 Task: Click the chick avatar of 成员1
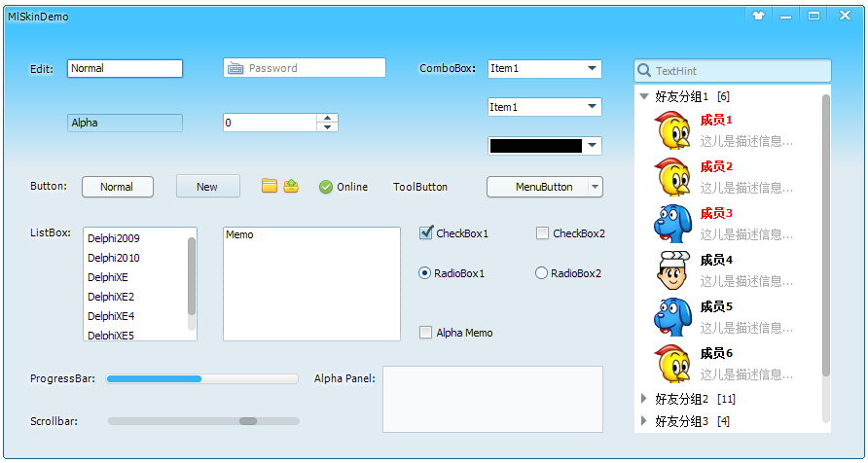tap(672, 130)
